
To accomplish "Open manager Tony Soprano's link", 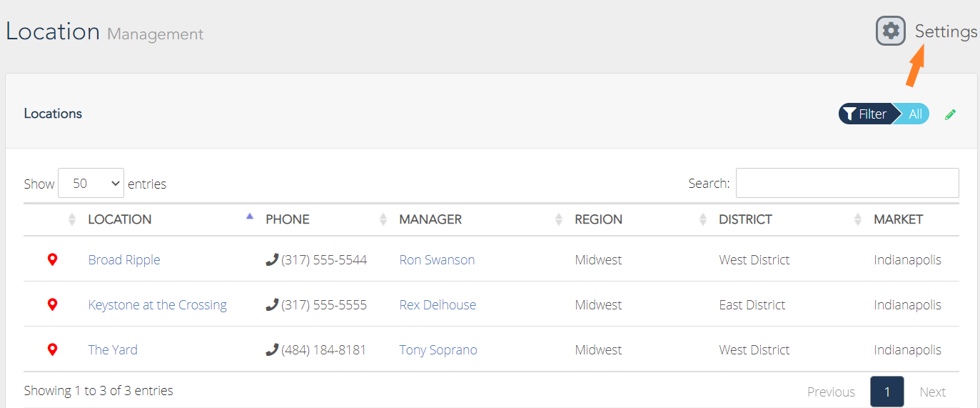I will (438, 349).
